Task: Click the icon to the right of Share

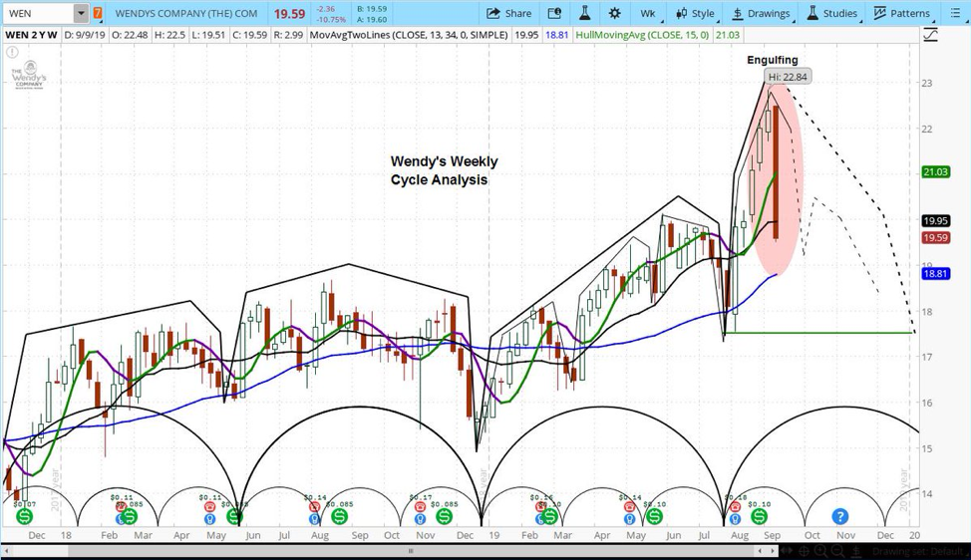Action: click(554, 13)
